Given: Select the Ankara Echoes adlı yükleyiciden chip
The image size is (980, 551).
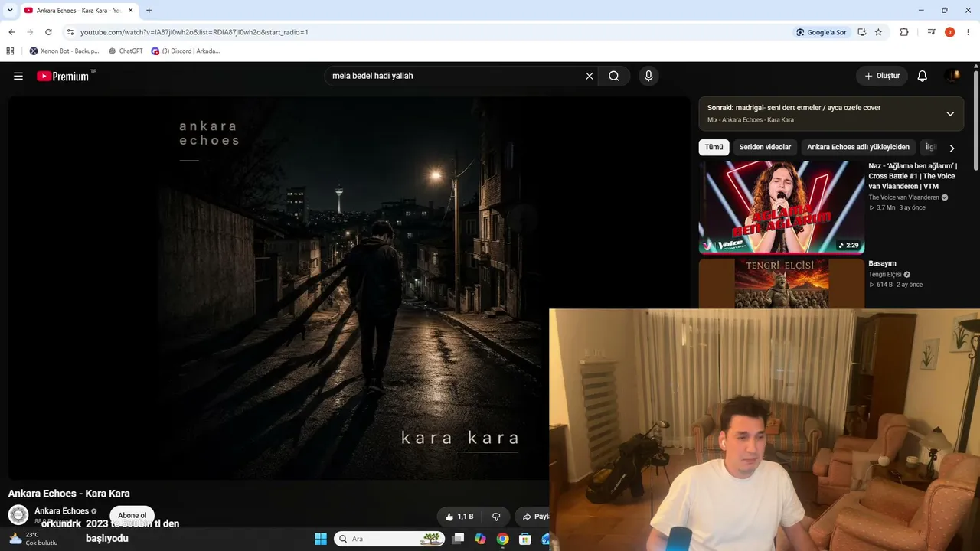Looking at the screenshot, I should (858, 147).
